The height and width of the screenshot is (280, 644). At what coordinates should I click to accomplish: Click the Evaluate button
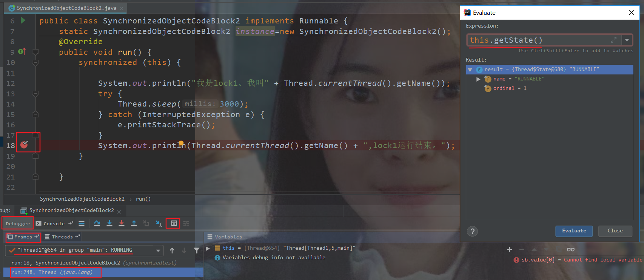[x=574, y=231]
